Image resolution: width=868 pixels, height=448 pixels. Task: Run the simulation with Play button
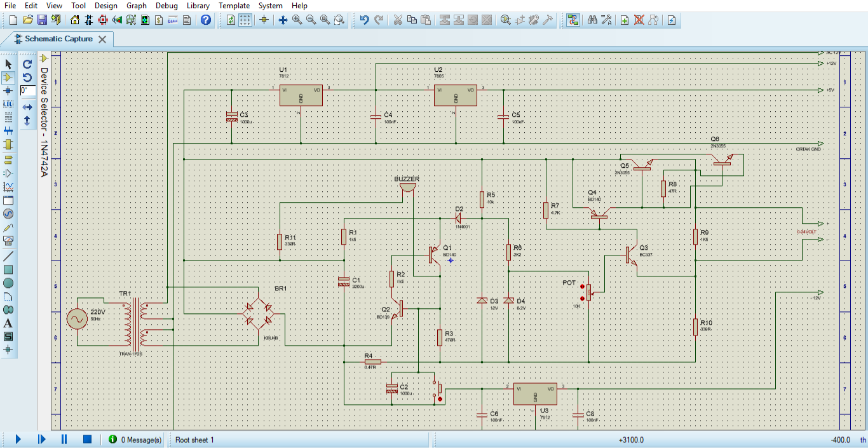pos(18,439)
